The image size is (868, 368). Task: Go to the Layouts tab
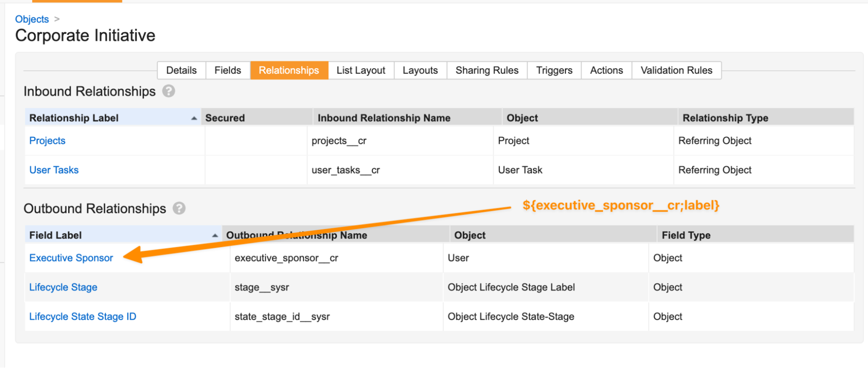click(420, 70)
